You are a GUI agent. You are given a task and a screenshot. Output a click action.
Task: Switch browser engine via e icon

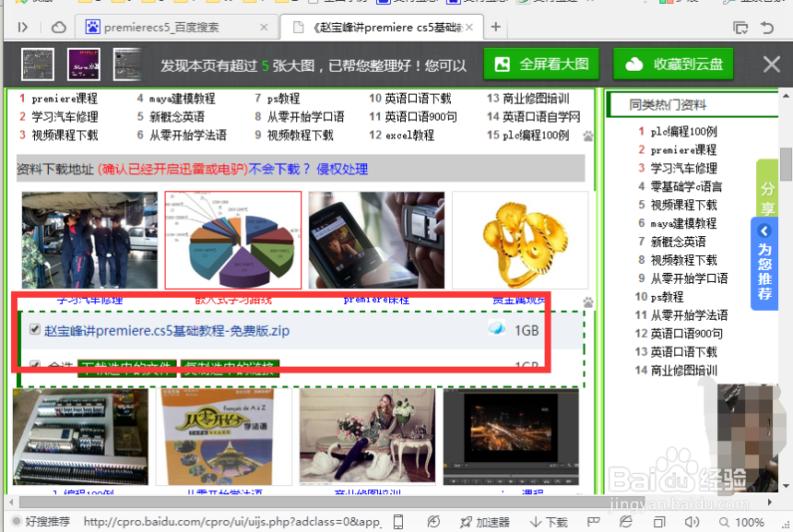tap(626, 521)
